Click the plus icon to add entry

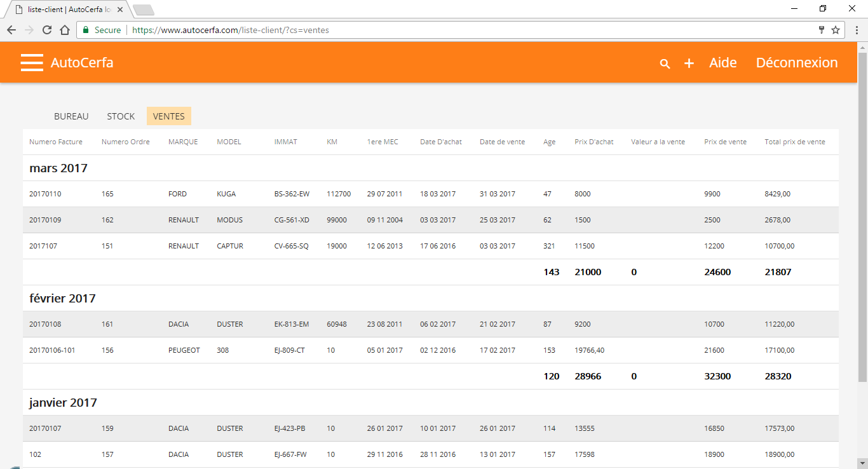(689, 64)
